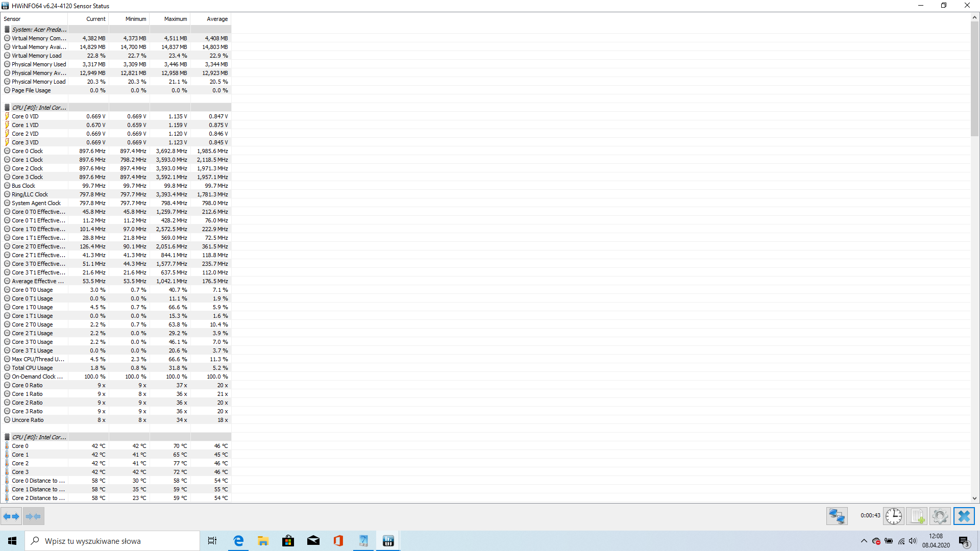Screen dimensions: 980x551
Task: Open sensor settings gear icon
Action: pos(940,516)
